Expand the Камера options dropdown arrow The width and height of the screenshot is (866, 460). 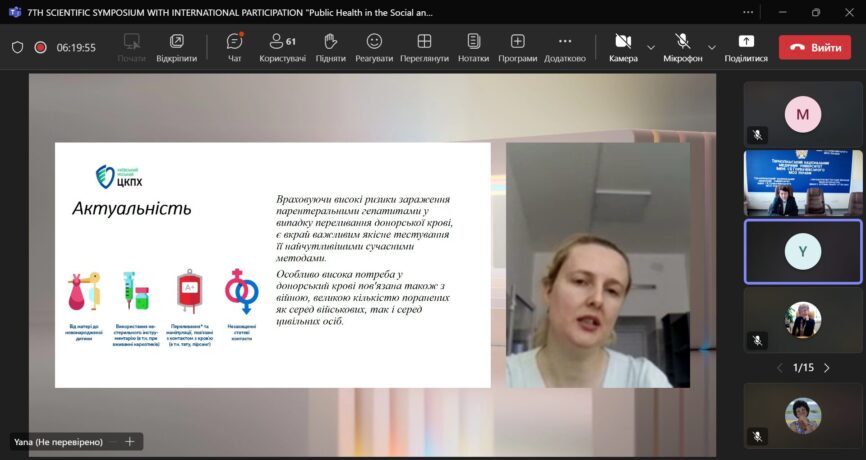point(651,47)
